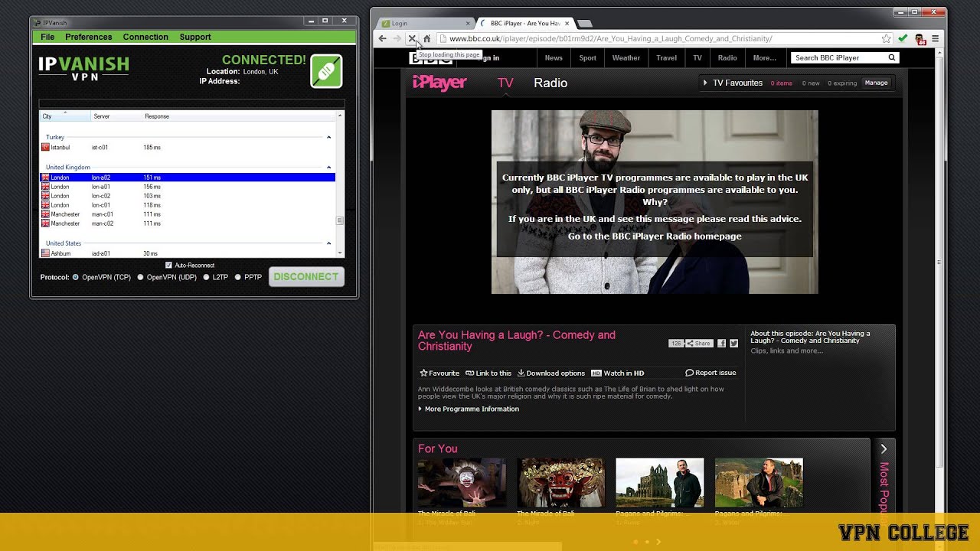Open the BBC News link
This screenshot has width=980, height=551.
tap(554, 57)
